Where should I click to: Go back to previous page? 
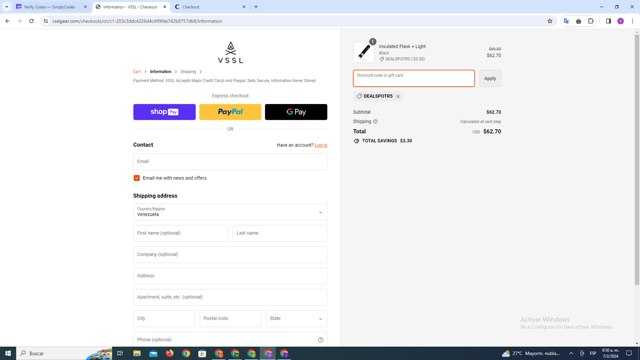(x=7, y=21)
